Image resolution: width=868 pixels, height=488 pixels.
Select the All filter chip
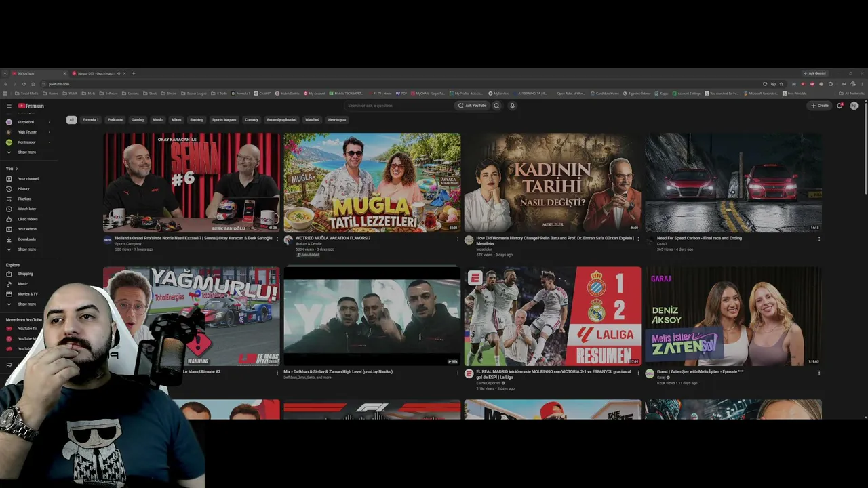[71, 120]
